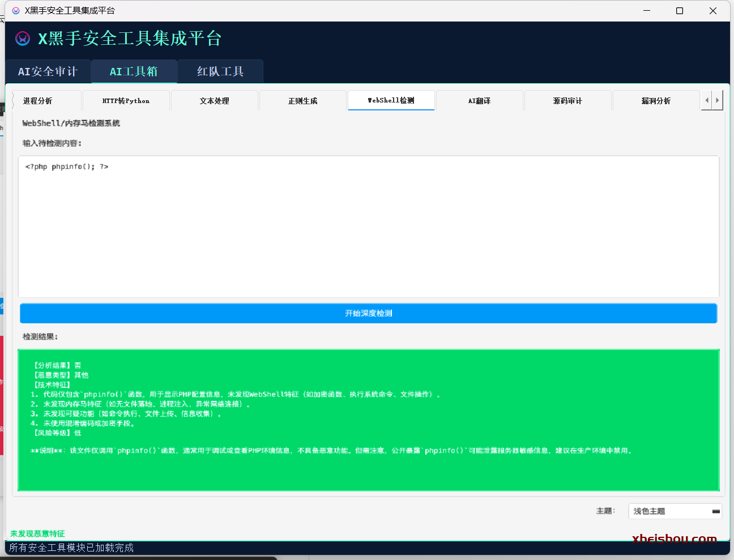The height and width of the screenshot is (560, 734).
Task: Click inside the detection content input box
Action: [369, 226]
